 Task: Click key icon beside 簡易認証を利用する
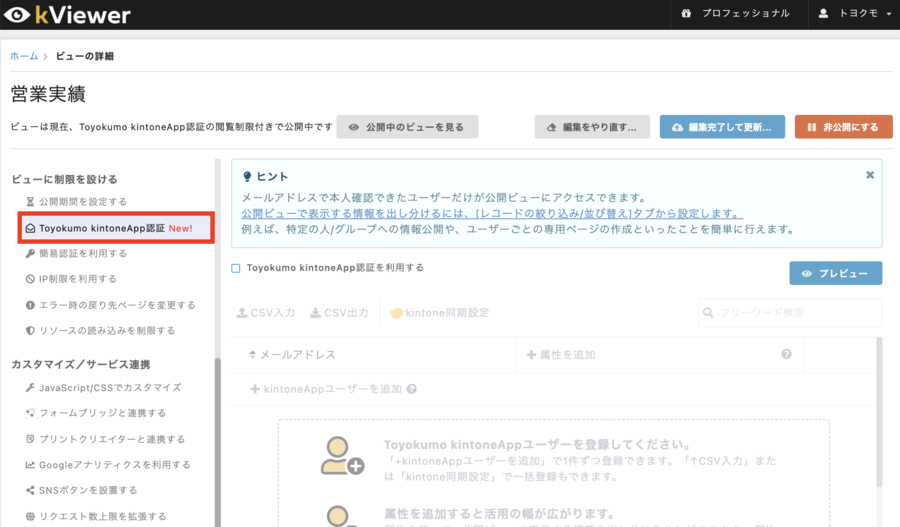(30, 253)
